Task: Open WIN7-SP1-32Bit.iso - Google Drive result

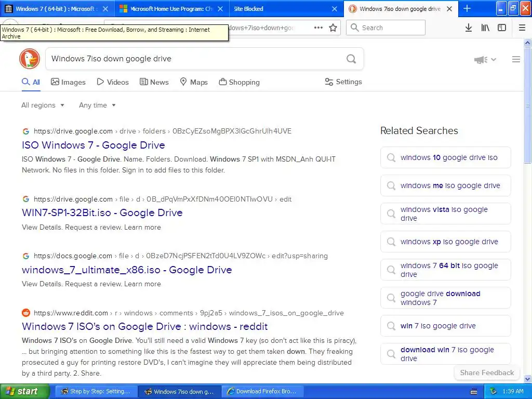Action: pyautogui.click(x=102, y=212)
